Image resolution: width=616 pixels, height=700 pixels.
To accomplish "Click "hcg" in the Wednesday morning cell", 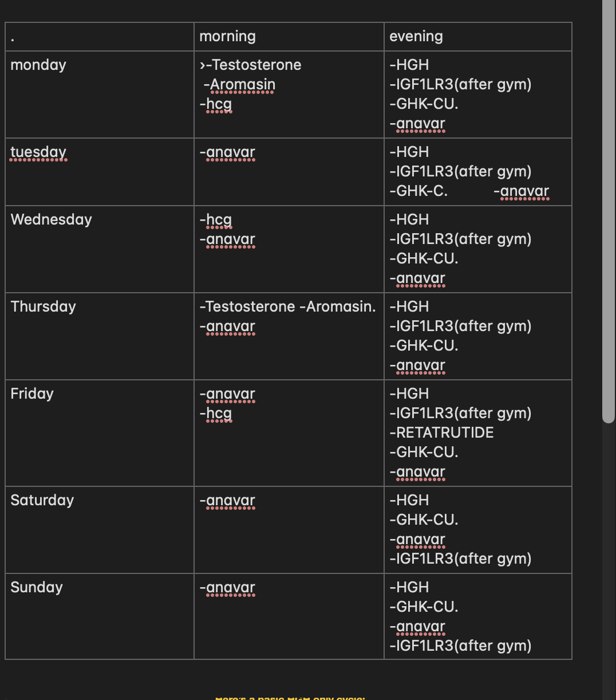I will tap(219, 220).
